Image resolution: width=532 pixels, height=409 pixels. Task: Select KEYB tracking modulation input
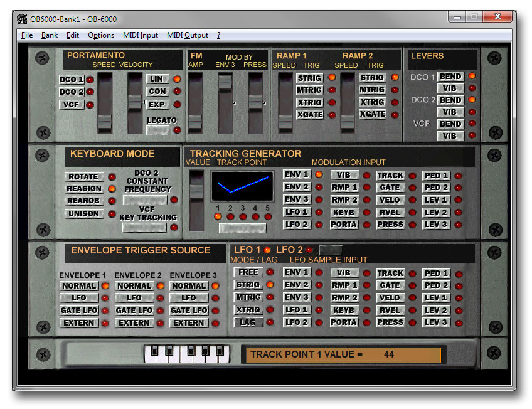click(x=344, y=212)
